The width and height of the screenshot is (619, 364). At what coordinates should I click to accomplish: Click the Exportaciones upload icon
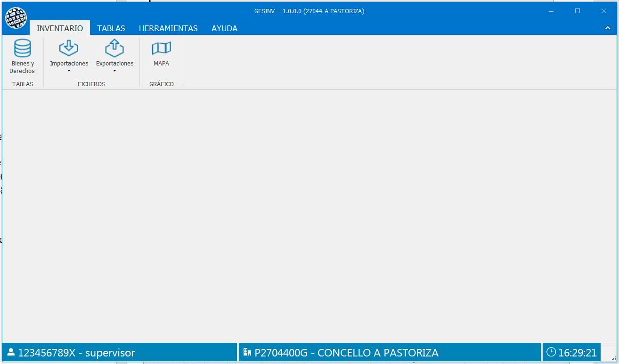114,49
